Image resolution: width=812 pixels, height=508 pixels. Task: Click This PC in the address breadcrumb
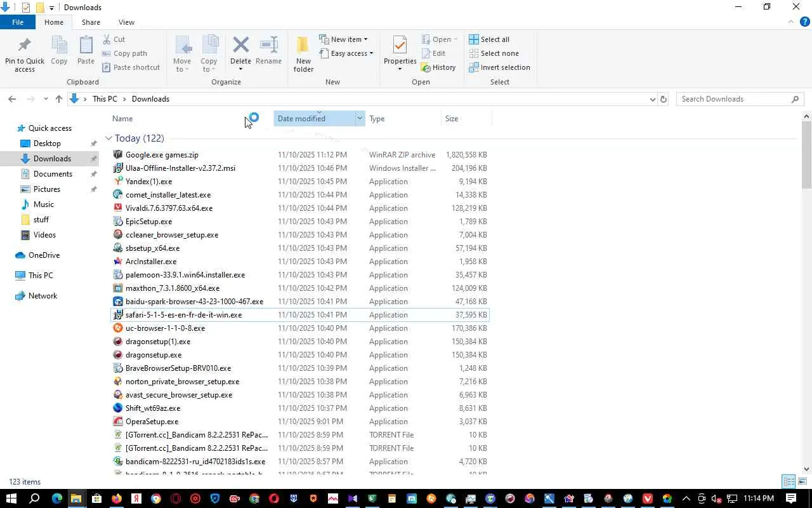(105, 99)
